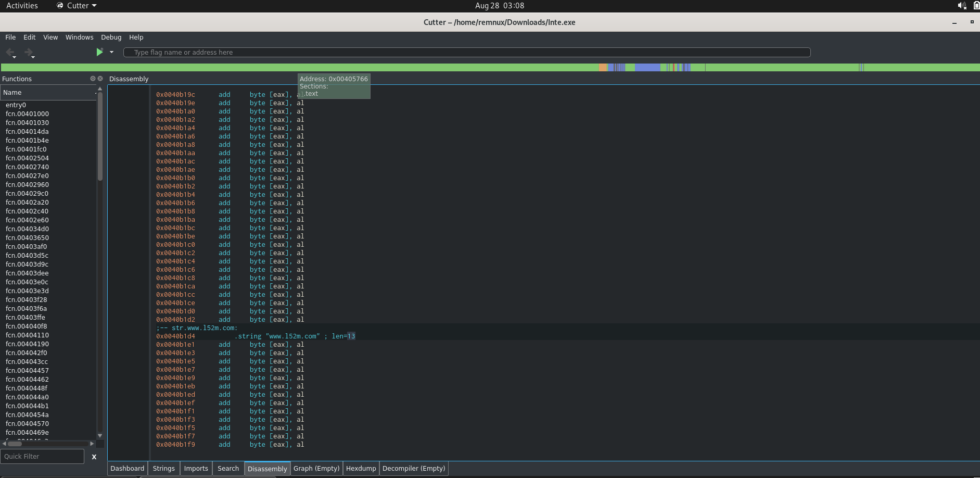The height and width of the screenshot is (478, 980).
Task: Minimize the Cutter window
Action: click(x=954, y=22)
